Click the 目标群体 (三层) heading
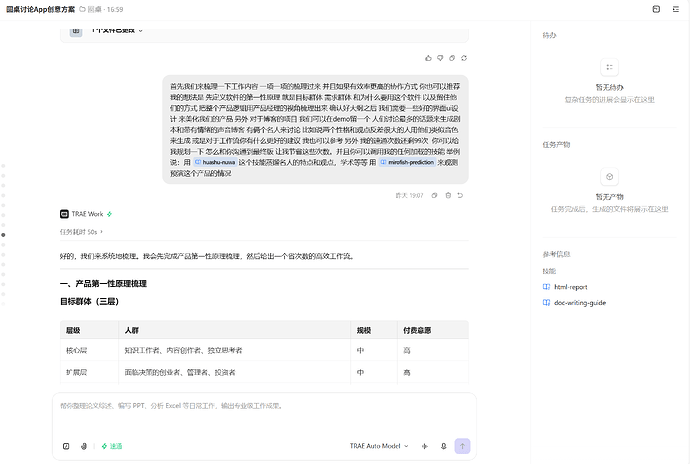Screen dimensions: 690x464 (x=89, y=302)
